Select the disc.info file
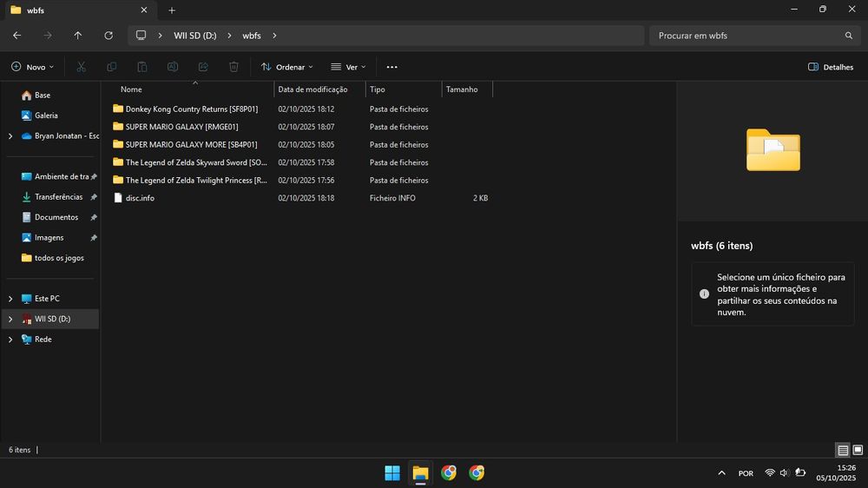The width and height of the screenshot is (868, 488). click(x=140, y=198)
